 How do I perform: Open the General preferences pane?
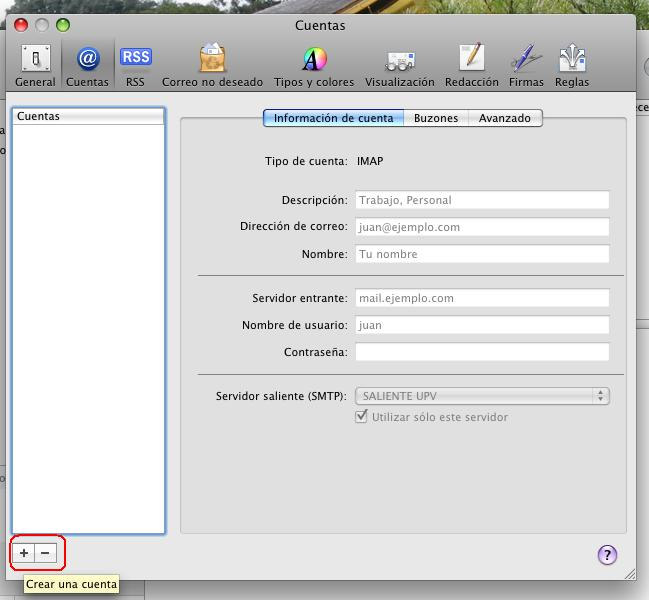[x=35, y=65]
